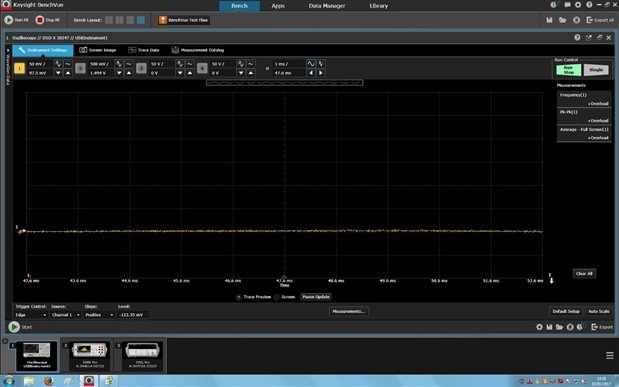Click the Export icon in bottom bar
619x387 pixels.
(602, 327)
